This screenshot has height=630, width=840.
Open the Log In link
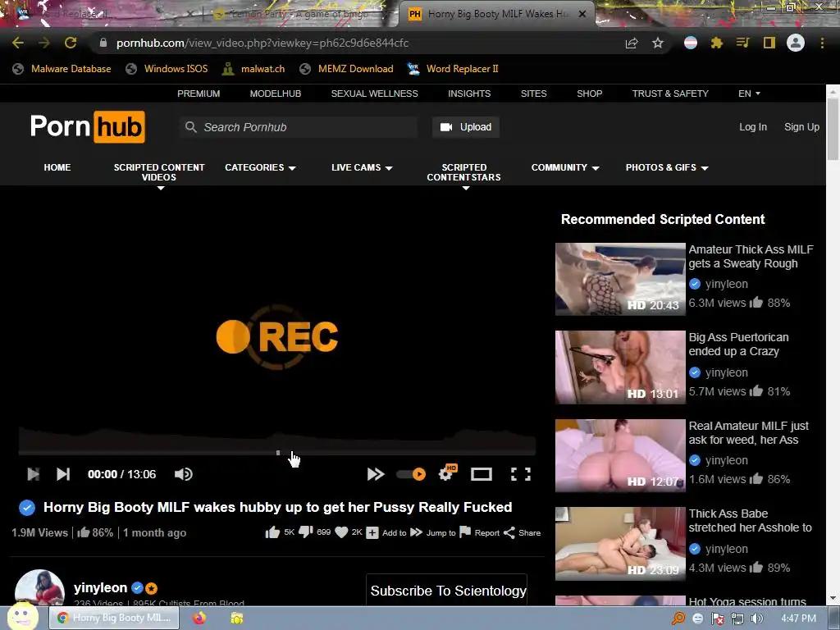coord(753,127)
